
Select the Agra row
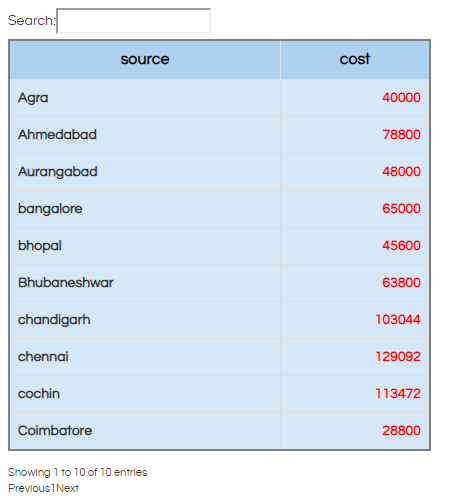click(220, 98)
